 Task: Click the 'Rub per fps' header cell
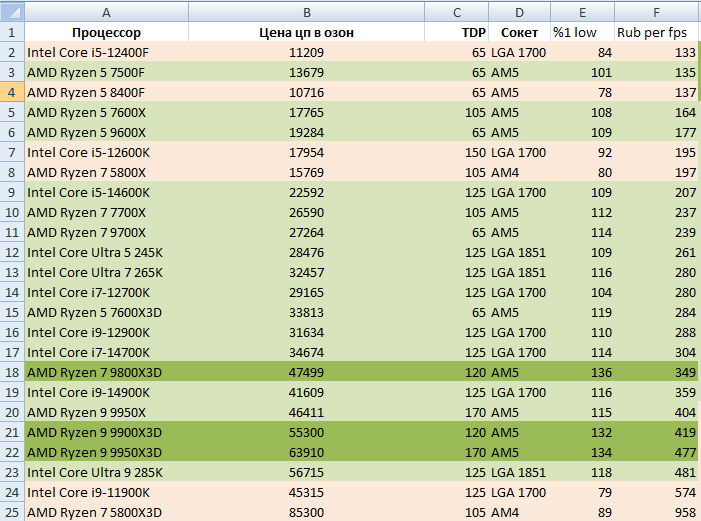(657, 32)
